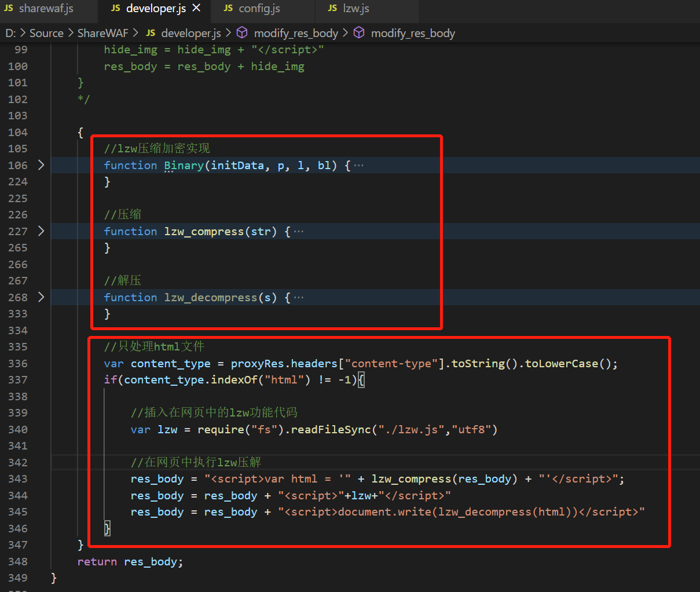700x592 pixels.
Task: Close the developer.js tab
Action: click(x=196, y=8)
